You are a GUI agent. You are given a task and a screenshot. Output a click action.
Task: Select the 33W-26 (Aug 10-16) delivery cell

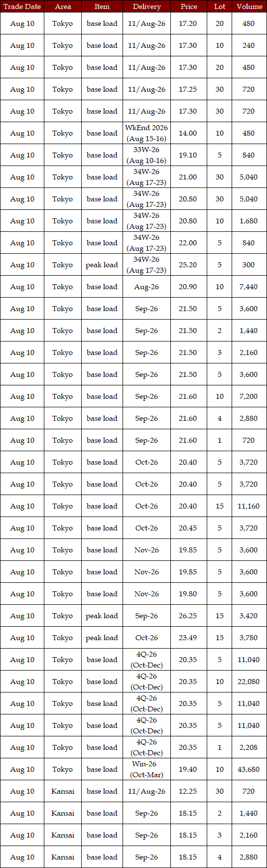tap(146, 155)
